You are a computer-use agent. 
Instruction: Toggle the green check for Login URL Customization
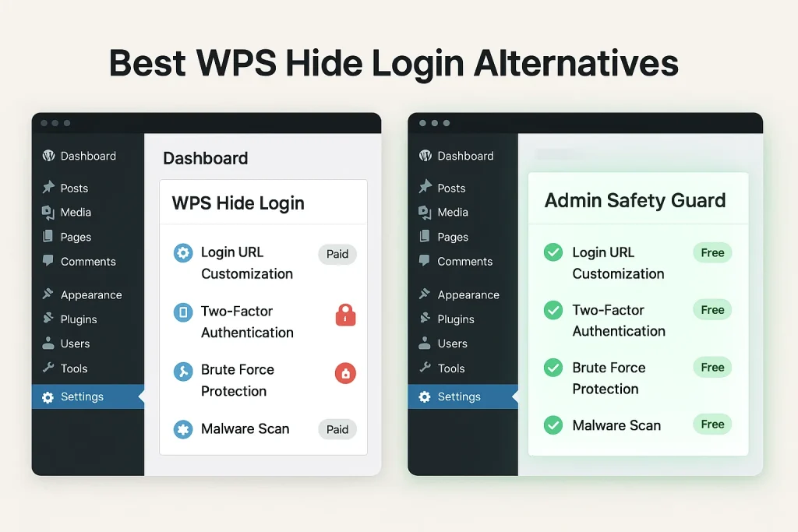553,252
